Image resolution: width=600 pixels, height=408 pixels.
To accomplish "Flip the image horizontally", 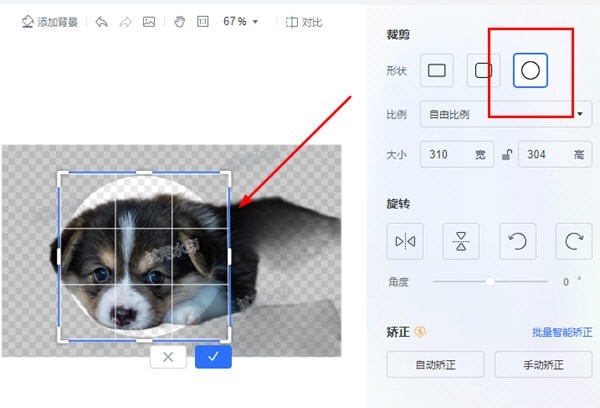I will pos(405,242).
